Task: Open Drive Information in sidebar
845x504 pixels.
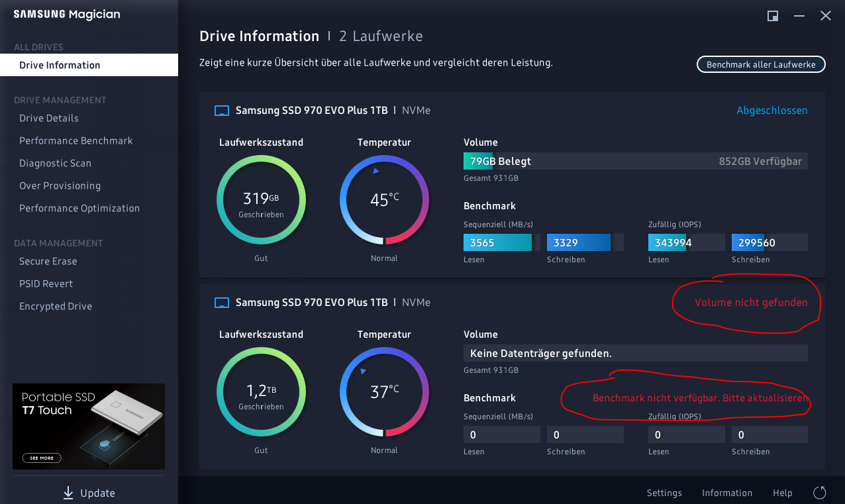Action: tap(89, 65)
